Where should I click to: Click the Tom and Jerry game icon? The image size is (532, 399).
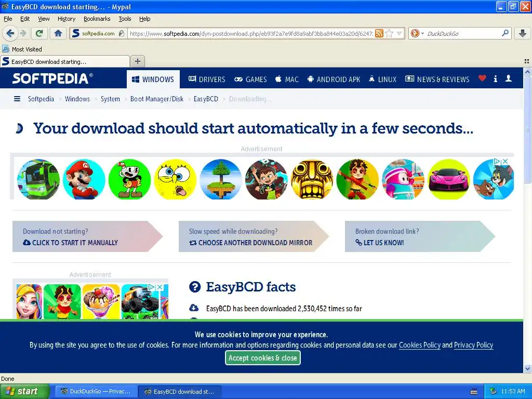pos(494,179)
